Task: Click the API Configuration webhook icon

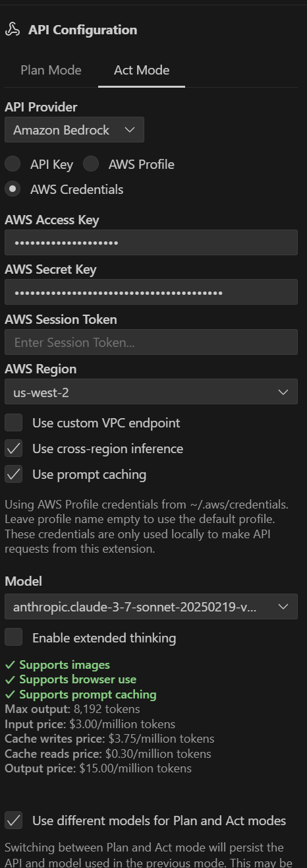Action: (x=12, y=30)
